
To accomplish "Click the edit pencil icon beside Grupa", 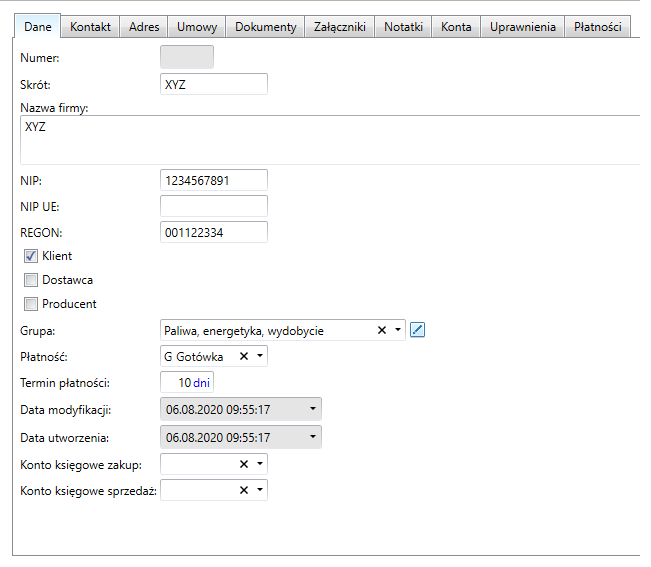I will point(418,330).
